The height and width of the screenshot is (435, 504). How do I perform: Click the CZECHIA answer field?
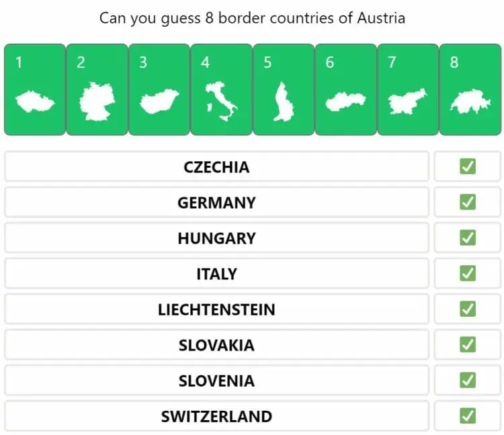(x=216, y=166)
